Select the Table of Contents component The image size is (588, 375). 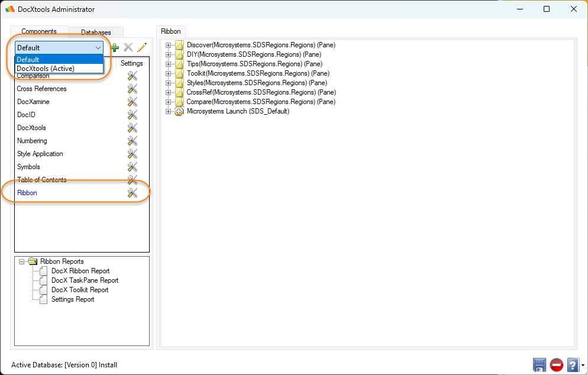[x=41, y=180]
